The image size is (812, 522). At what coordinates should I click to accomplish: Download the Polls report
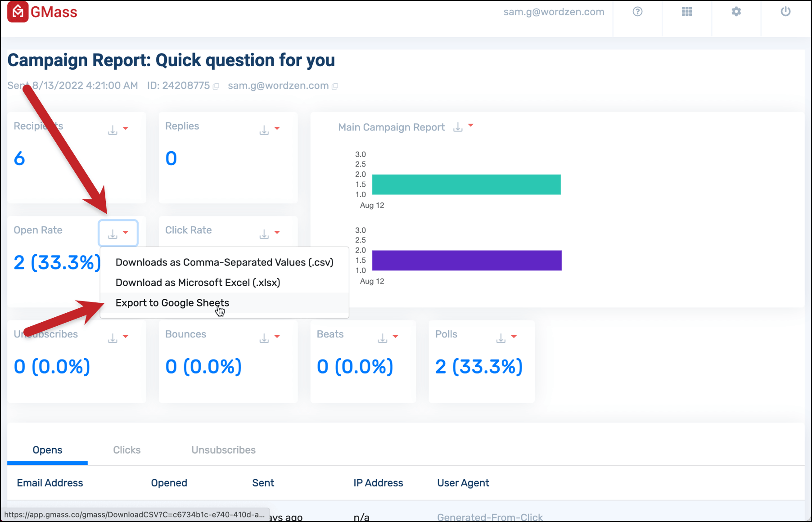point(501,338)
